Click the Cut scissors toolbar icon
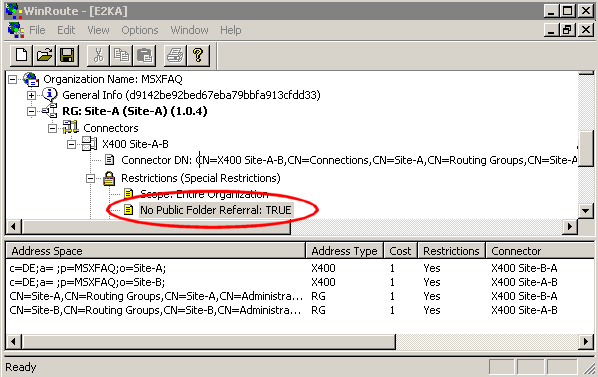 click(x=98, y=55)
